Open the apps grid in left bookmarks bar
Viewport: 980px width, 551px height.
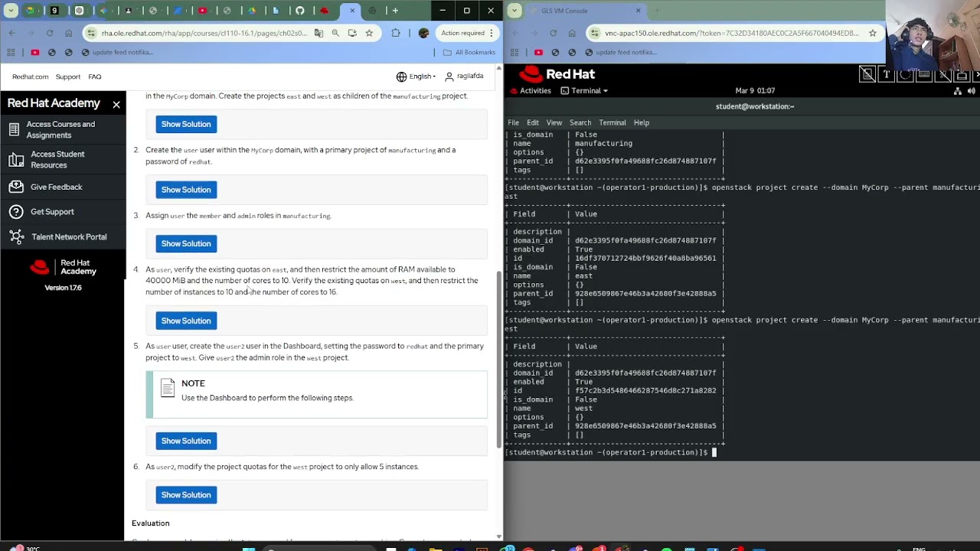click(x=11, y=52)
